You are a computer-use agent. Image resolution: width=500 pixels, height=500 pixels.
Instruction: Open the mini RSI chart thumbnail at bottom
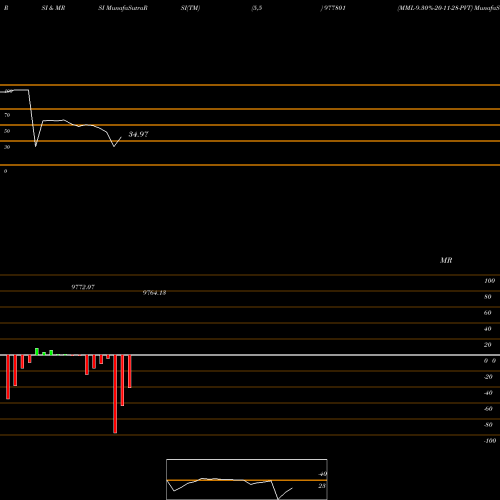coord(247,479)
